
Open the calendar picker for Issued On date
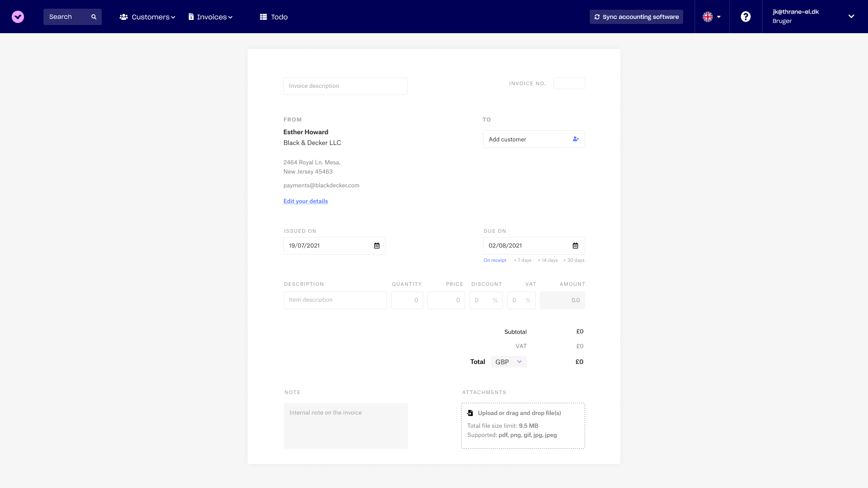(377, 246)
